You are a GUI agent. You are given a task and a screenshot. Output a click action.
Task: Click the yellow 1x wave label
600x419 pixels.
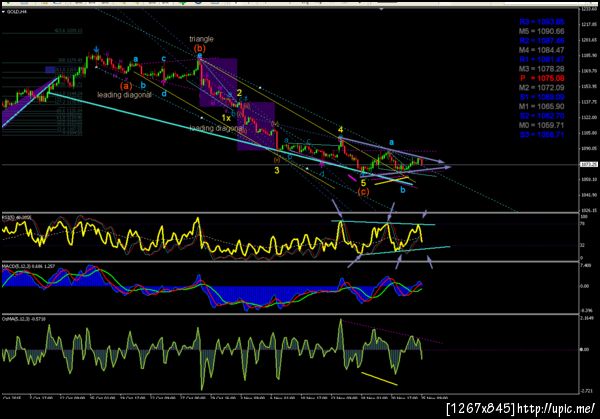pyautogui.click(x=227, y=118)
